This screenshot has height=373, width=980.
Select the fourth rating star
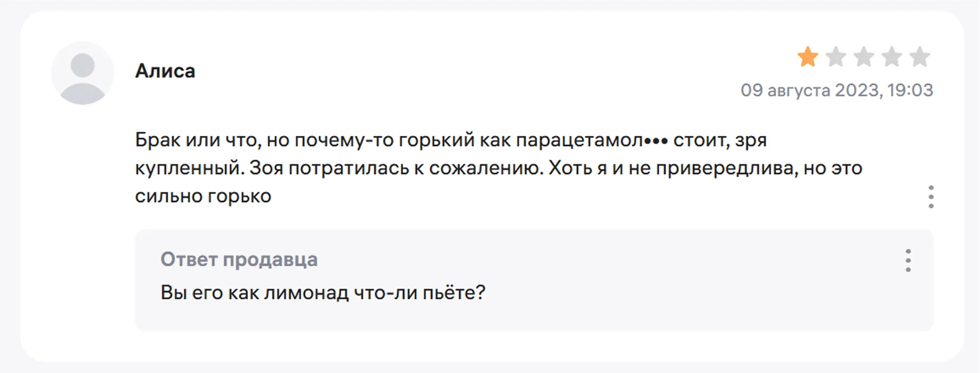point(891,57)
